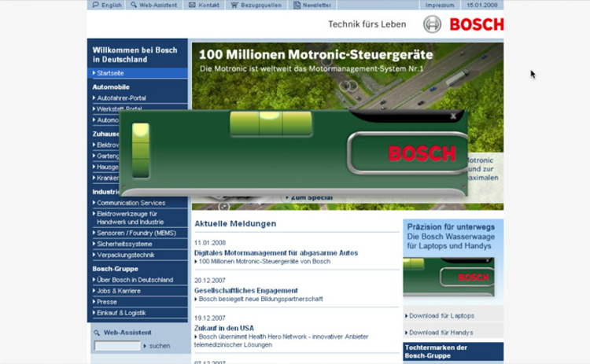Viewport: 590px width, 364px height.
Task: Click the red BOSCH logo in the header
Action: coord(477,24)
